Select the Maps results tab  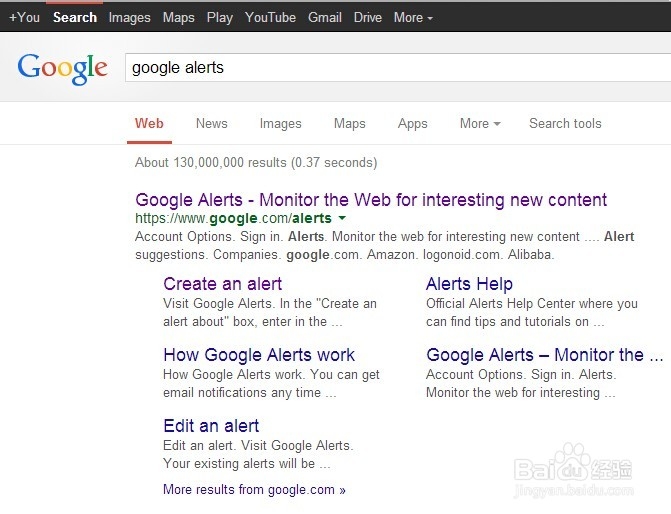(349, 124)
